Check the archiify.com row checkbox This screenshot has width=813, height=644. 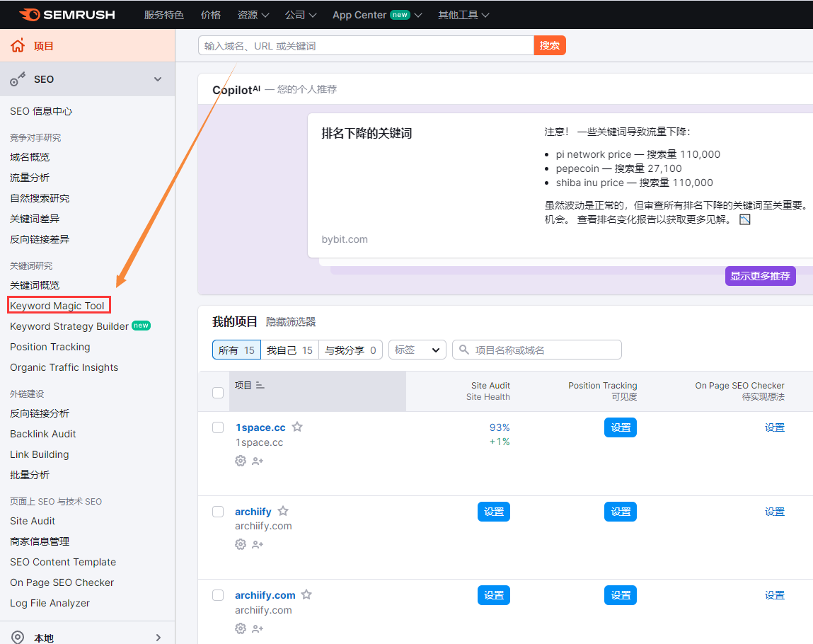pos(218,594)
